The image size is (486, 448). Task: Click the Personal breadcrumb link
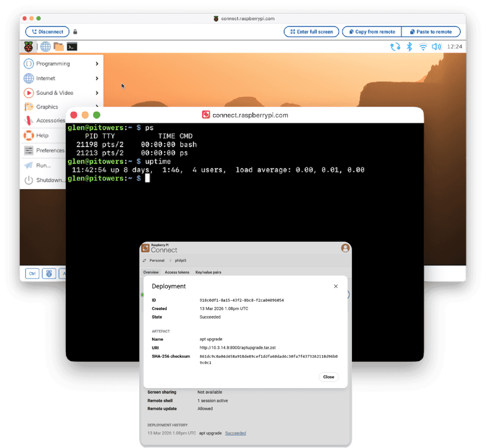click(157, 260)
